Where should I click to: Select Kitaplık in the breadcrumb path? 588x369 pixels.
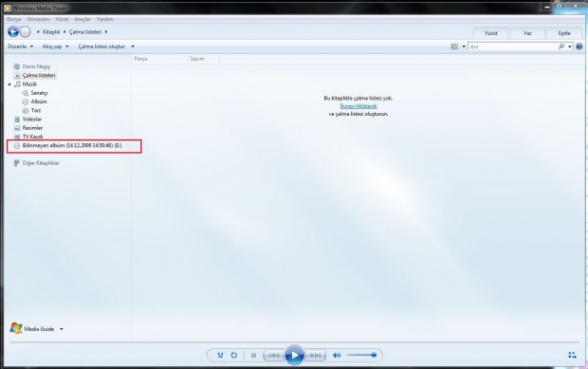point(51,32)
